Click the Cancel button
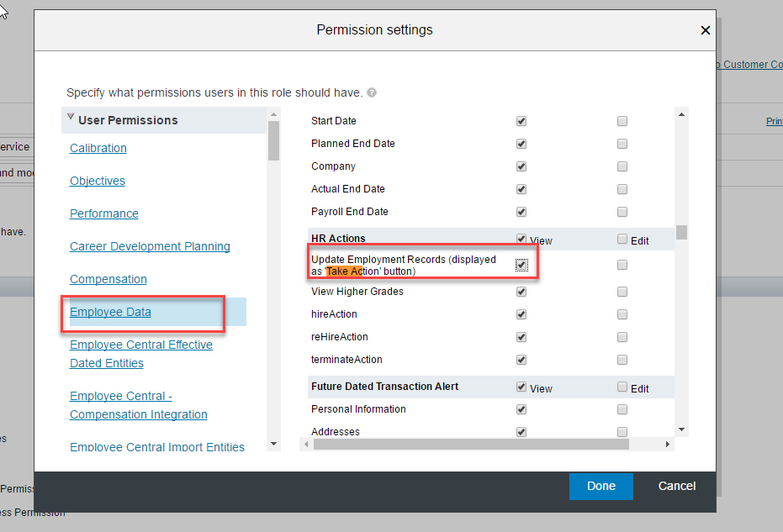This screenshot has width=783, height=532. pos(677,486)
